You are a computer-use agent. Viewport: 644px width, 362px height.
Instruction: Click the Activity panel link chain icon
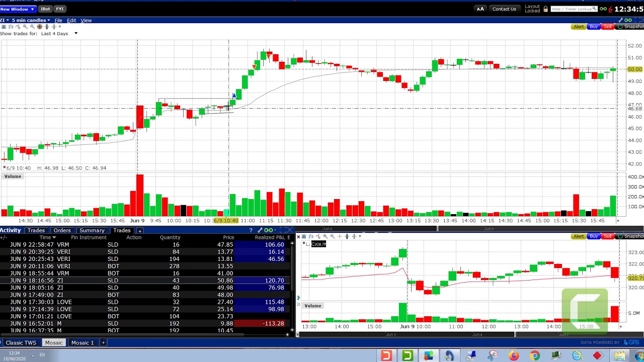(268, 230)
